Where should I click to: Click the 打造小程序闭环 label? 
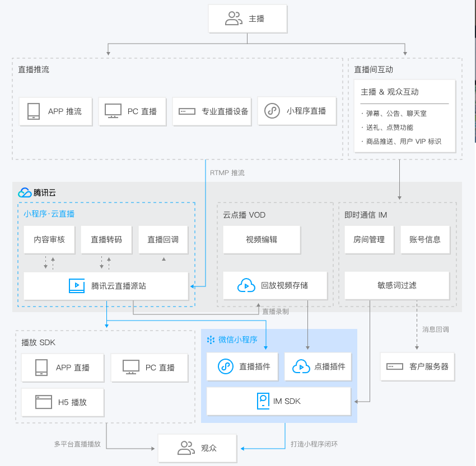(314, 444)
